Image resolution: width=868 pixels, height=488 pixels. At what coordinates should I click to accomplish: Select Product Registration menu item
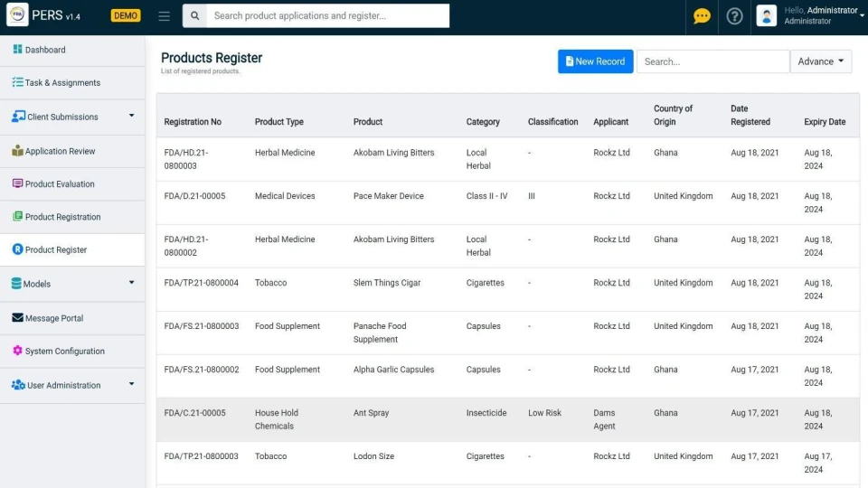point(72,217)
